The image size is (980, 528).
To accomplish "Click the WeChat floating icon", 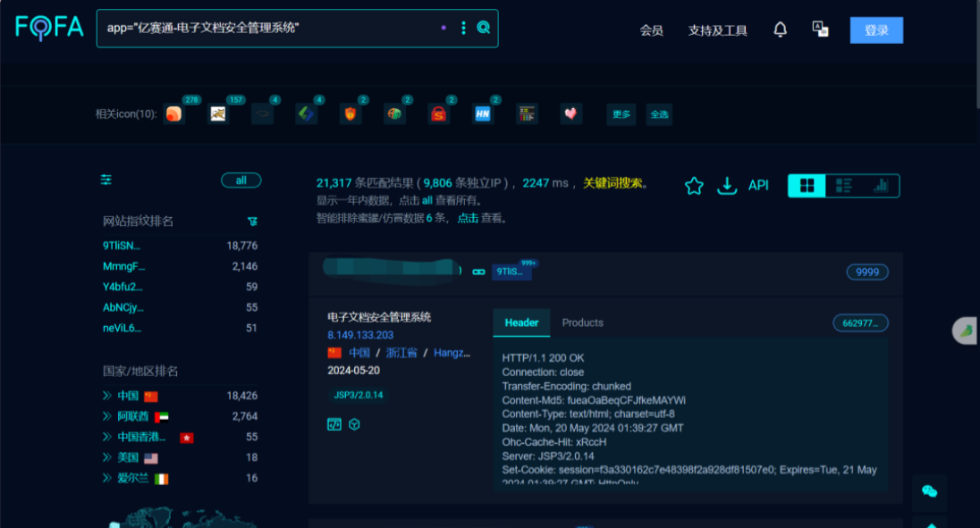I will tap(929, 491).
